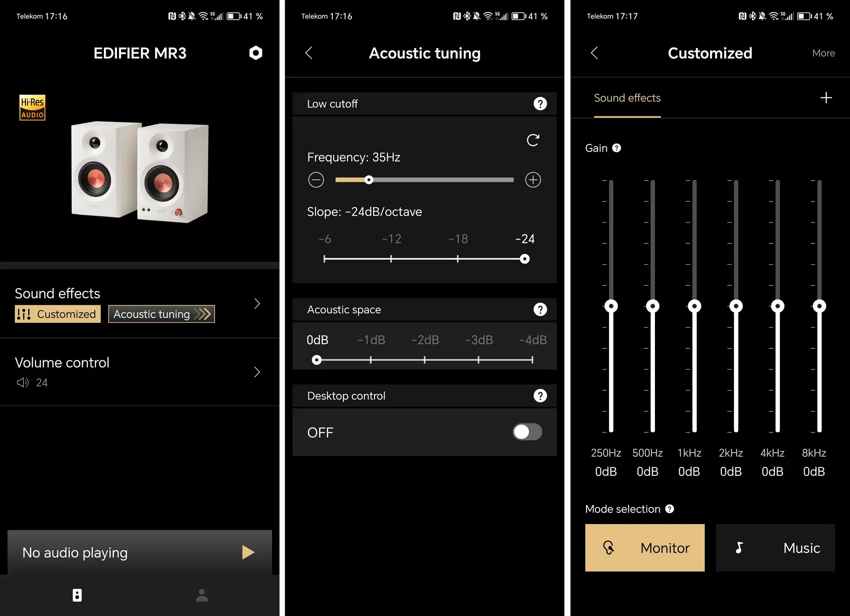Increase frequency with the plus button
The width and height of the screenshot is (850, 616).
[533, 180]
